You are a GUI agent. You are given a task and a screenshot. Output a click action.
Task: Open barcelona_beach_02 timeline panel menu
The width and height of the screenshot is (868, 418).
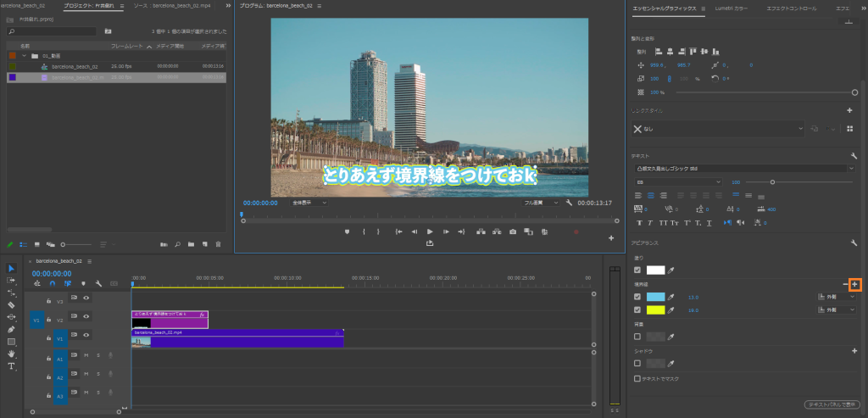click(89, 261)
